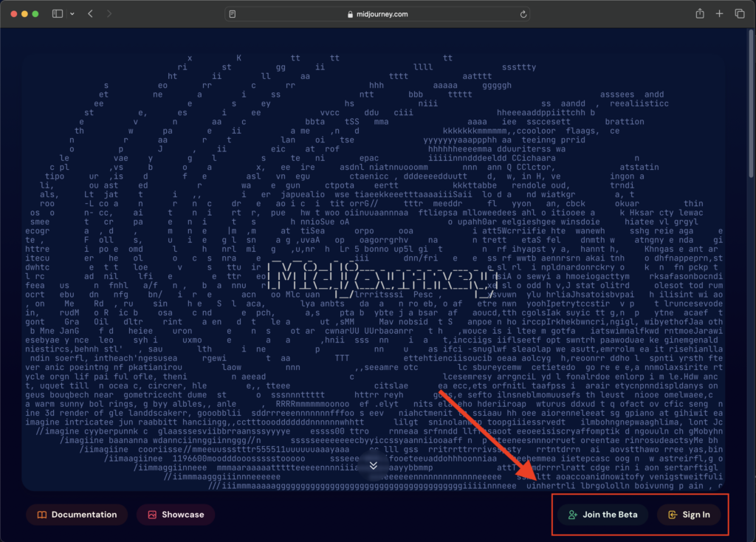
Task: Go back with the back arrow
Action: pyautogui.click(x=90, y=14)
